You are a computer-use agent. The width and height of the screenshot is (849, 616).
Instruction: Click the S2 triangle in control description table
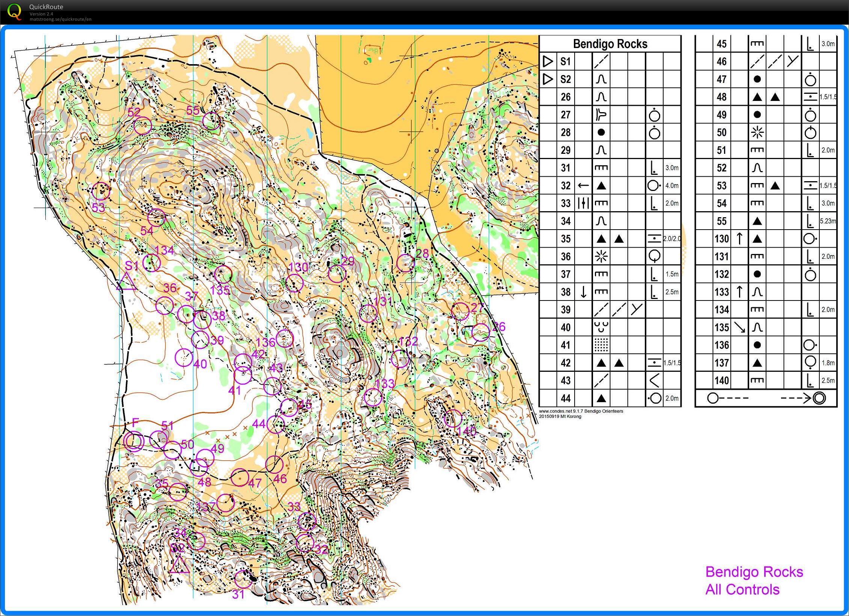[548, 79]
